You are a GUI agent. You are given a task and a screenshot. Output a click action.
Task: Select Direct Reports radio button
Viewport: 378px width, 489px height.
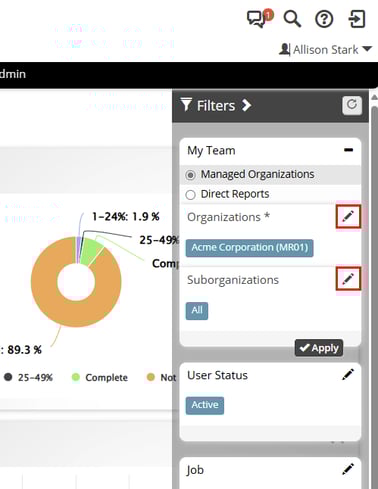pos(190,195)
